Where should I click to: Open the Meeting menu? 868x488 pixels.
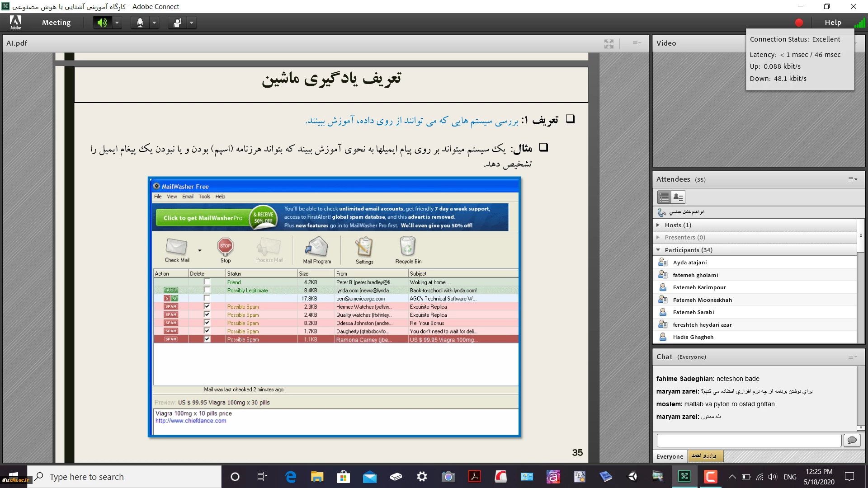[56, 23]
